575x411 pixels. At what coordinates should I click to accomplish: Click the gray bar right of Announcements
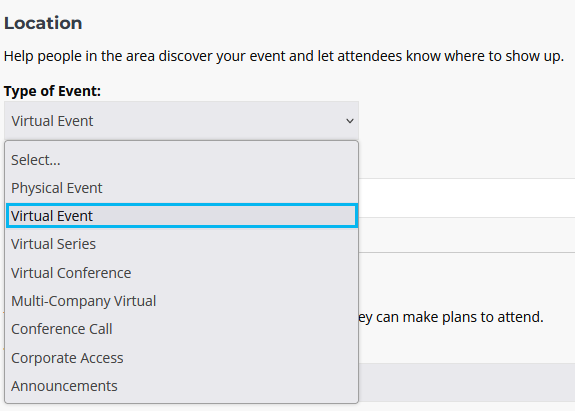click(466, 382)
